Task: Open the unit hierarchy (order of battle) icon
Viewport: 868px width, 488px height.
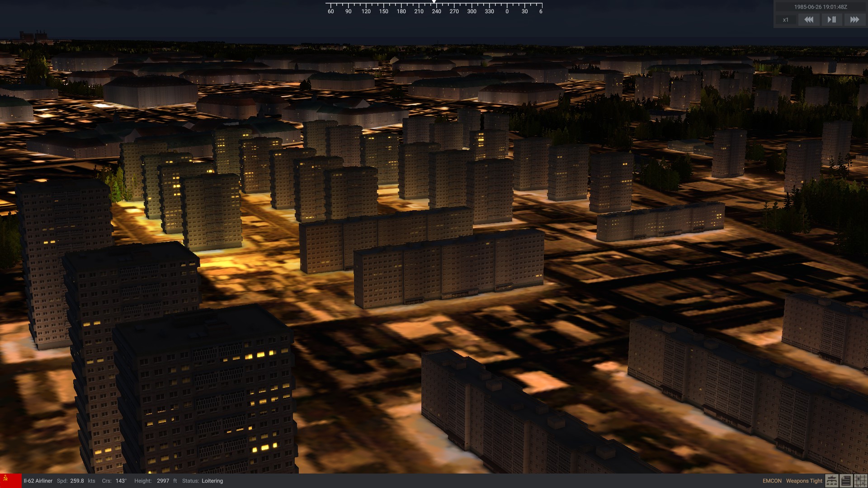Action: coord(831,481)
